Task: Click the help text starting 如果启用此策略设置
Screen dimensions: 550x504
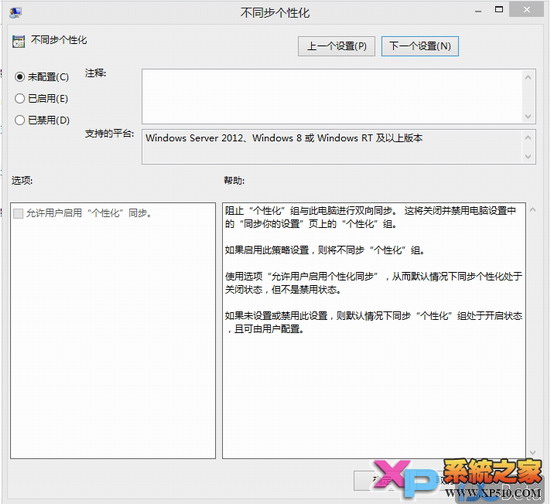Action: click(x=325, y=250)
